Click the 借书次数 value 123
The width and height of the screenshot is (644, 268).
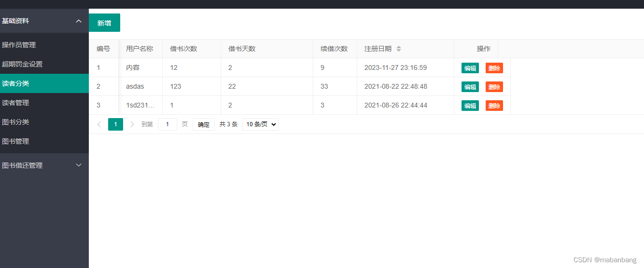176,87
